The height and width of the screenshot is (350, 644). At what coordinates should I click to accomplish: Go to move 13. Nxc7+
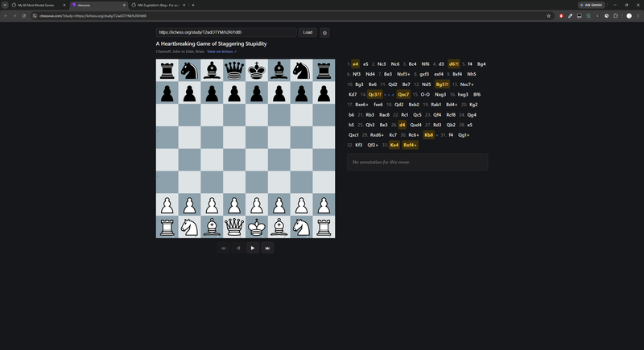coord(467,84)
